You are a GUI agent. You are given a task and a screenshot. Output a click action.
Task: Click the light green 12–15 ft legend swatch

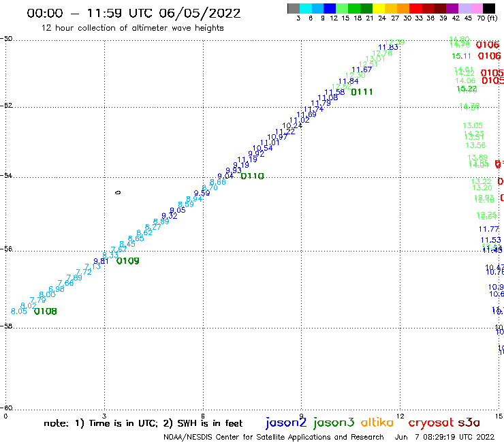[342, 8]
